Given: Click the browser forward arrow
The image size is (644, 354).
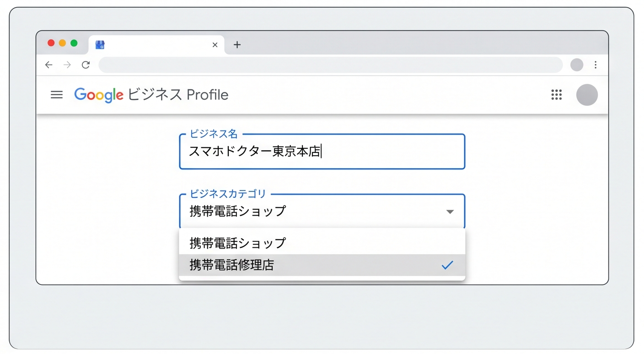Looking at the screenshot, I should (x=67, y=65).
